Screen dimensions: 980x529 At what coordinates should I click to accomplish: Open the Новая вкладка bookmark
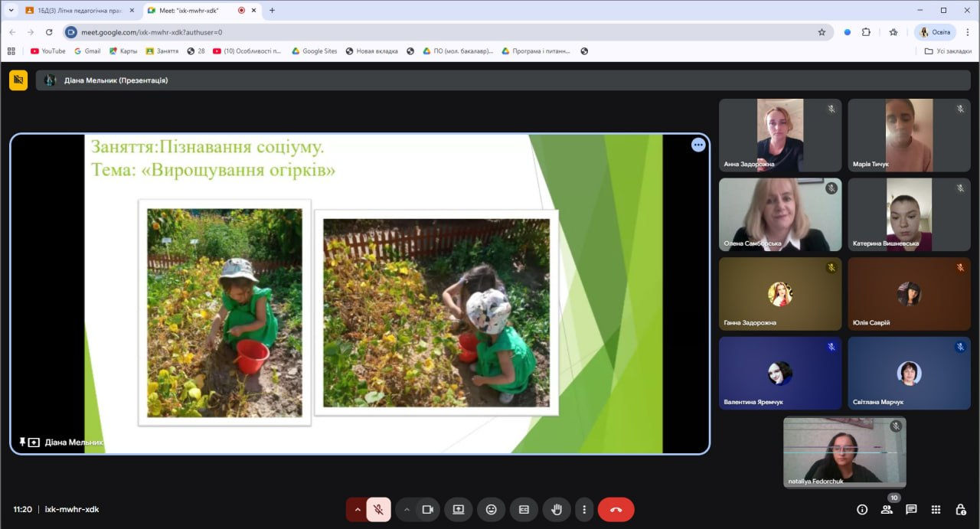pos(371,51)
